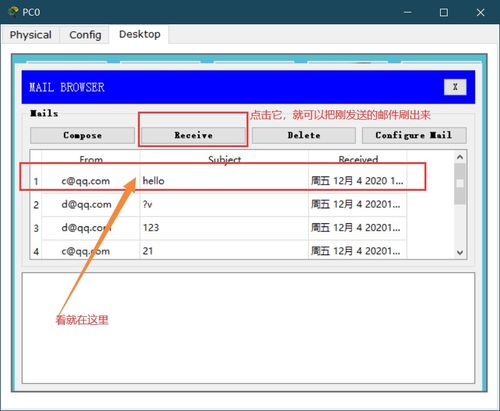Click the Received column header

coord(358,159)
